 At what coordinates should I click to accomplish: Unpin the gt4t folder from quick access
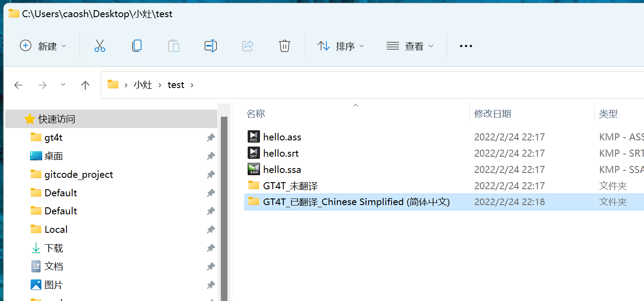(210, 137)
